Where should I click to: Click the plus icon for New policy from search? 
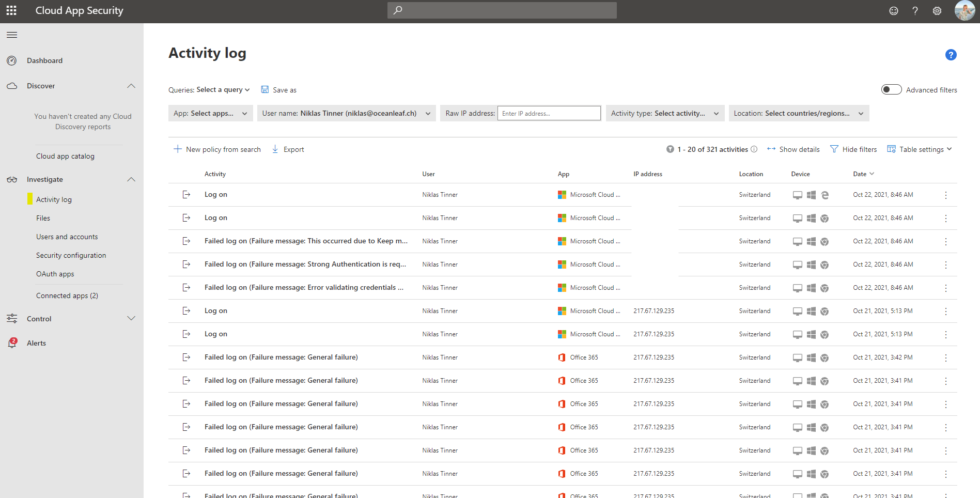coord(178,149)
